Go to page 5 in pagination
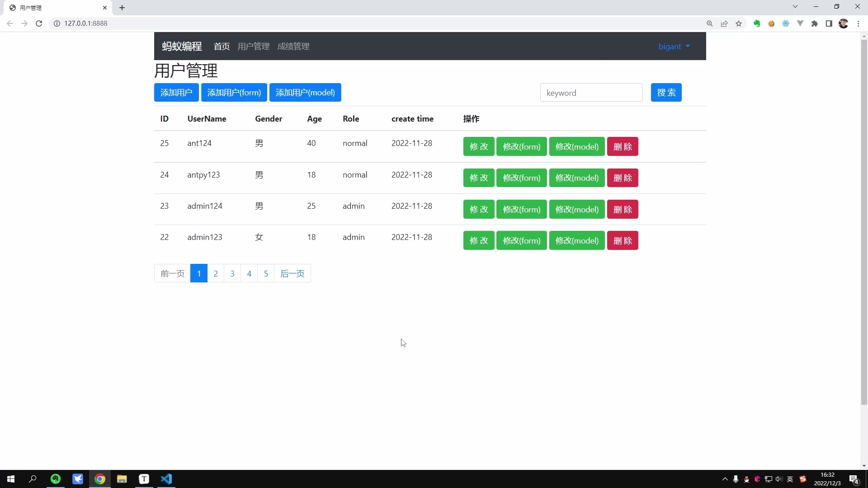868x488 pixels. [x=266, y=273]
